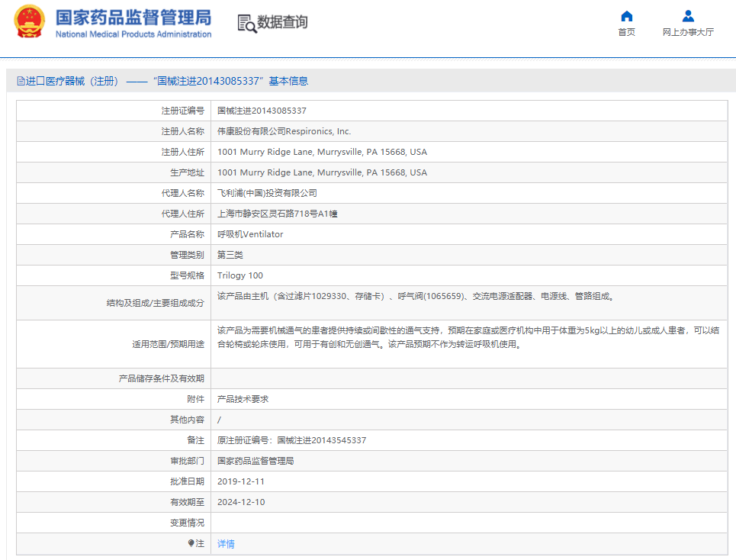Open the 数据查询 search icon
This screenshot has width=736, height=560.
click(247, 24)
